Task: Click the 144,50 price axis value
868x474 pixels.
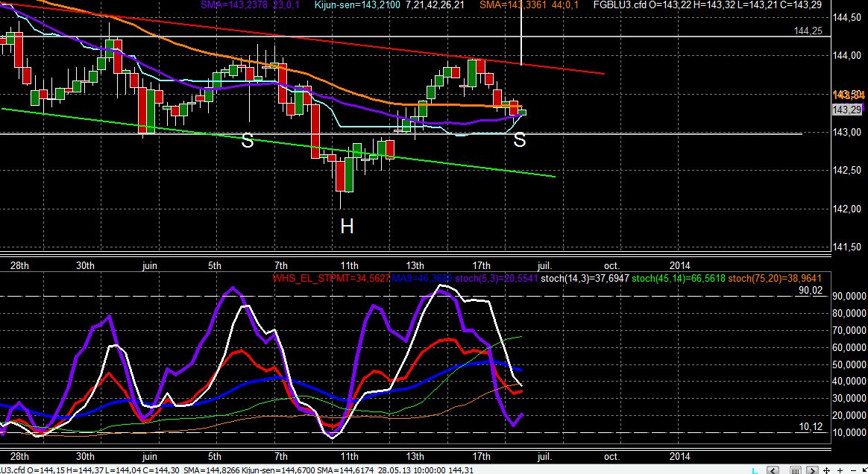Action: 847,18
